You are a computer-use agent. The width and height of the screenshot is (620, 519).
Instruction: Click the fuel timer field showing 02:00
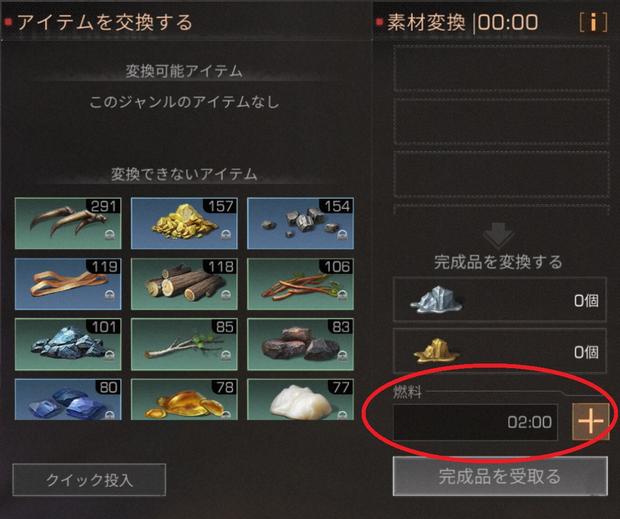point(475,422)
